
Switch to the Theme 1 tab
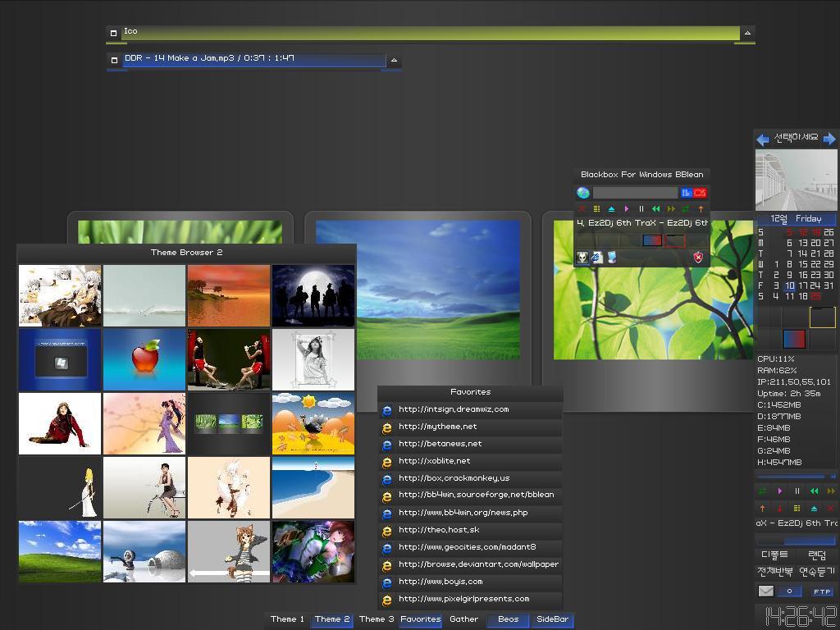[x=287, y=619]
